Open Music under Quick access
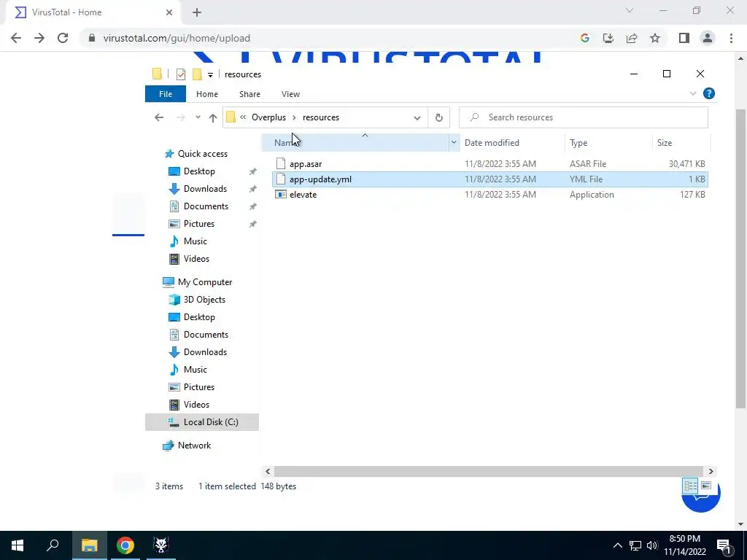This screenshot has width=747, height=560. (195, 241)
